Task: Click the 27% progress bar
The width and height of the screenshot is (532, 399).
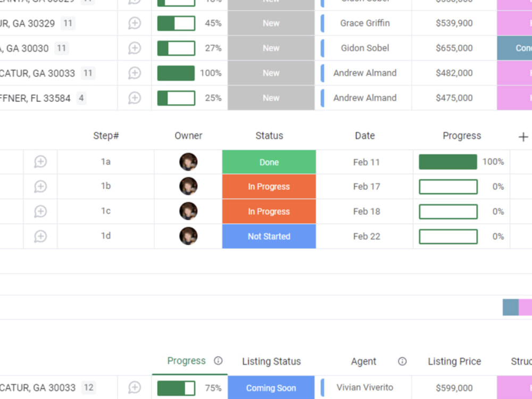Action: coord(176,48)
